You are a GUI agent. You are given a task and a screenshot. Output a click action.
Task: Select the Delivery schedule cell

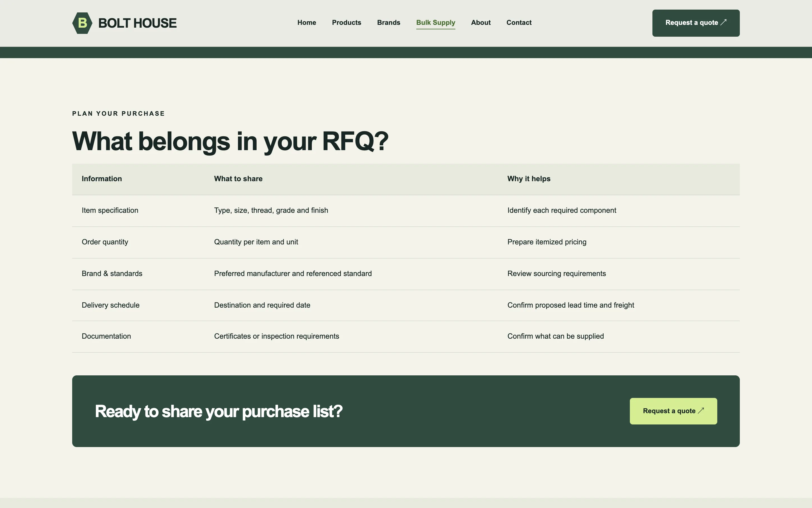111,305
